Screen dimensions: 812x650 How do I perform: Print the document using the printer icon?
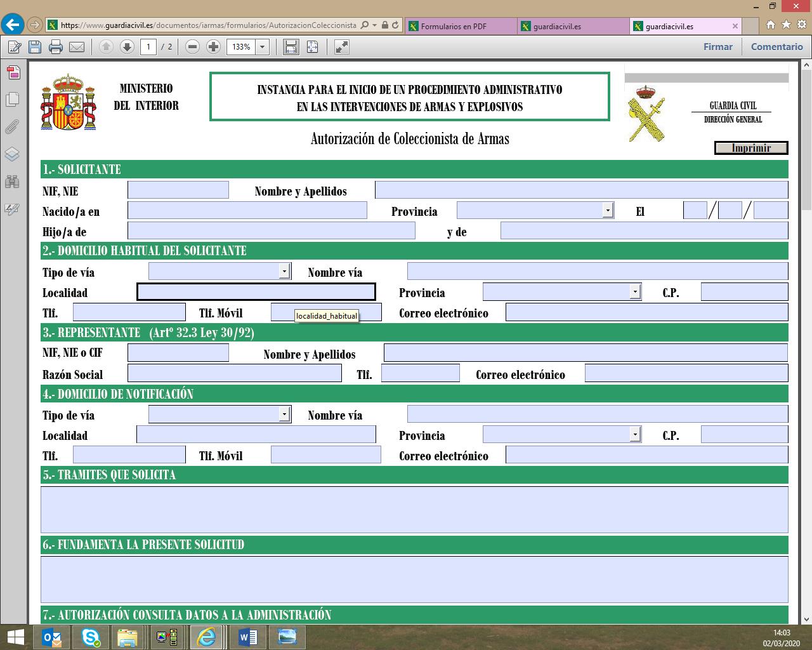pyautogui.click(x=56, y=47)
